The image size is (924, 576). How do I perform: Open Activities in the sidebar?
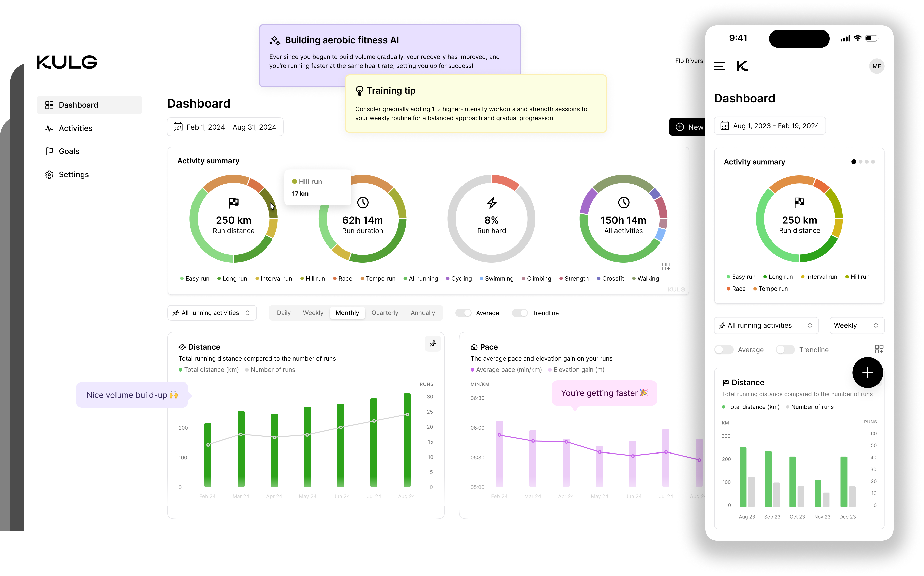(75, 128)
